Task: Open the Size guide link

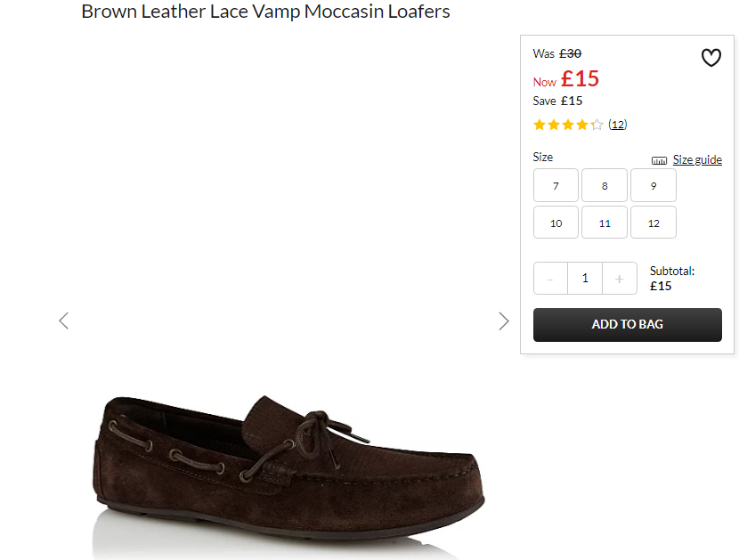Action: 697,159
